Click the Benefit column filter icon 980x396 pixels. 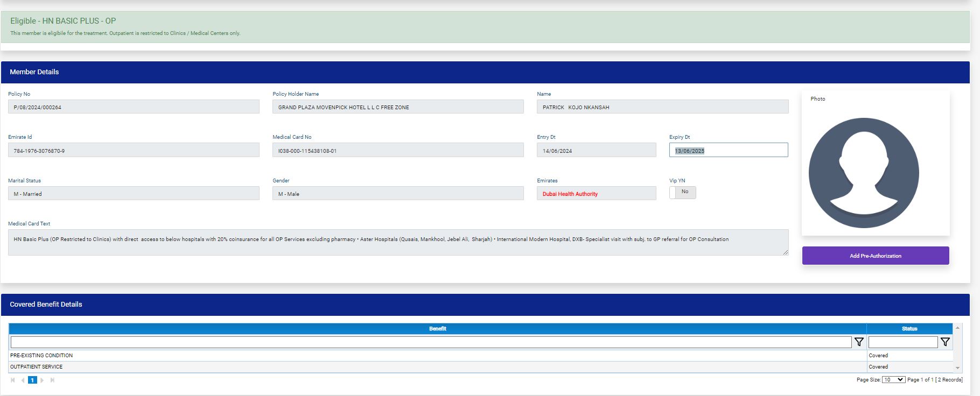(x=859, y=342)
